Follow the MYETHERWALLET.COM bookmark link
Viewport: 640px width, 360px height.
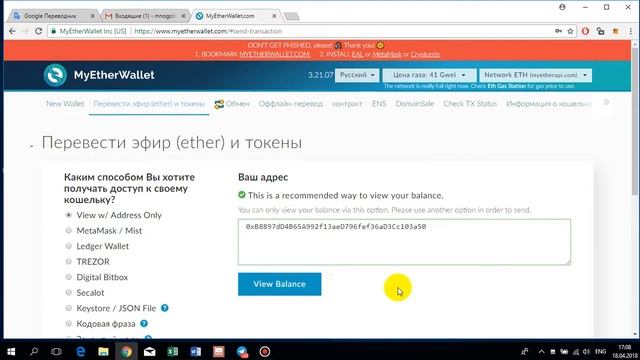click(x=274, y=54)
